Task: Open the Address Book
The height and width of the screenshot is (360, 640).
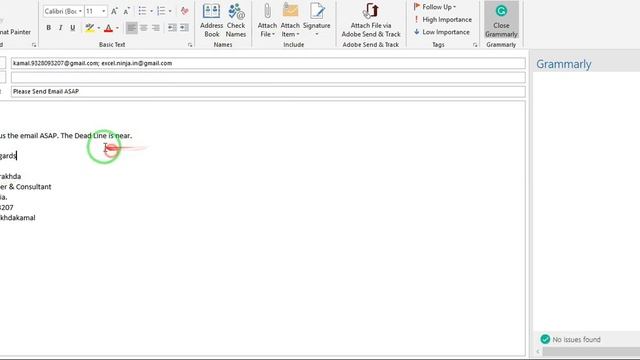Action: pos(211,20)
